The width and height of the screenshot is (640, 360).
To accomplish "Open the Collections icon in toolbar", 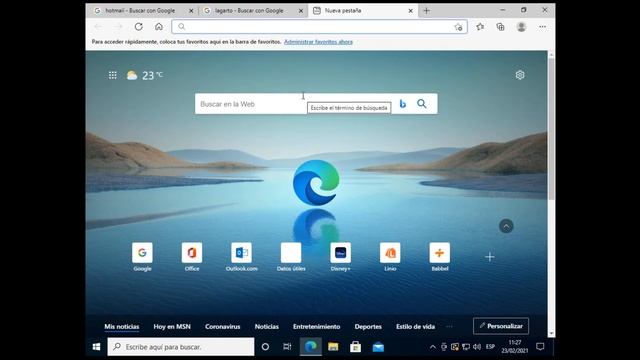I will [500, 27].
